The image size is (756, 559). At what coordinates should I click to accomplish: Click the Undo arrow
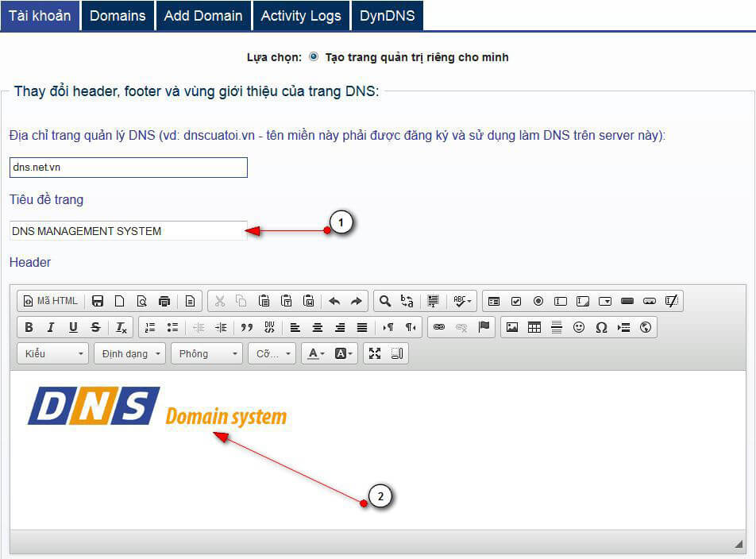[334, 301]
